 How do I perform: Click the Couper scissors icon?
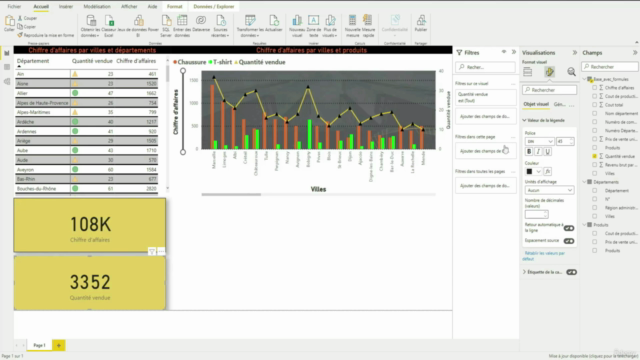[20, 18]
